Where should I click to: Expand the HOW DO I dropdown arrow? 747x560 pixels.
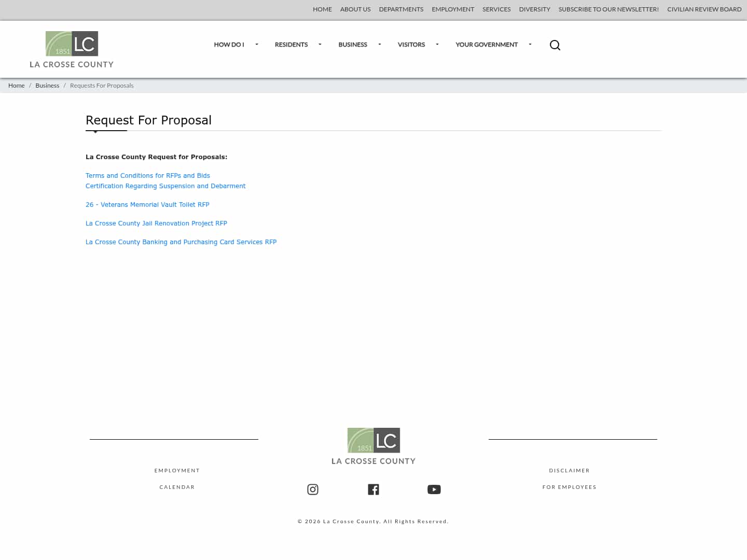click(x=256, y=45)
